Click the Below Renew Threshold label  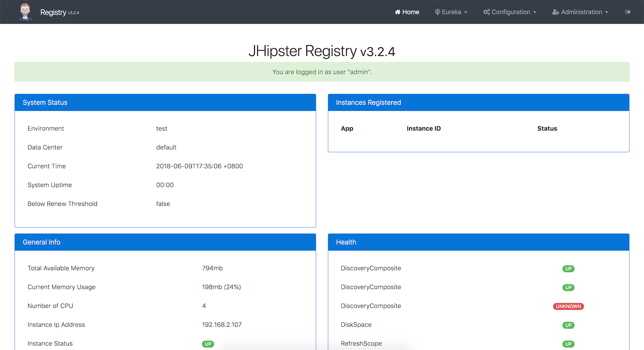[x=62, y=204]
